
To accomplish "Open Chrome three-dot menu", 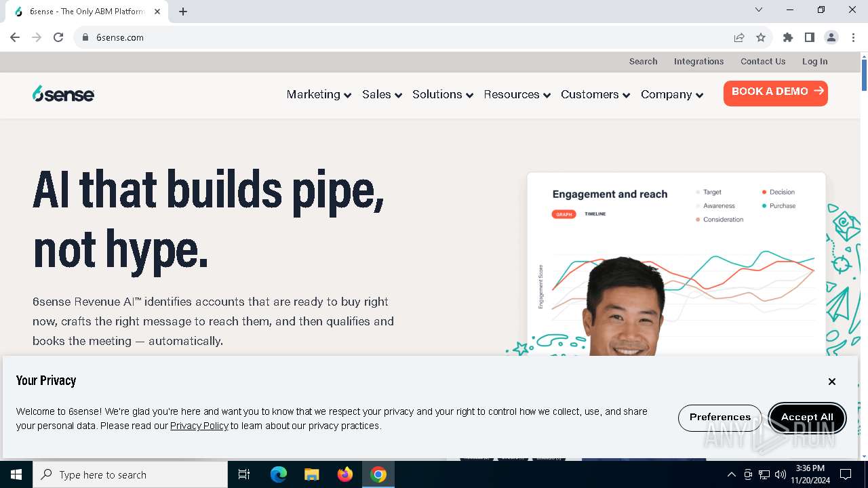I will (x=853, y=37).
